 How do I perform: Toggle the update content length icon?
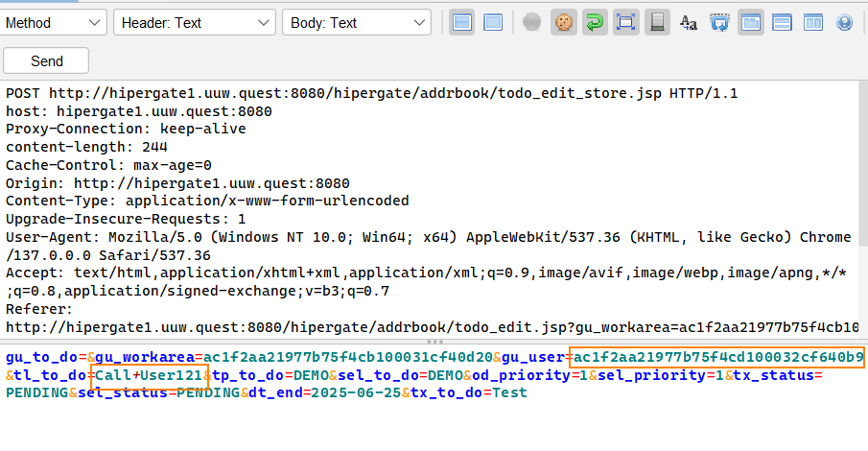pyautogui.click(x=625, y=22)
